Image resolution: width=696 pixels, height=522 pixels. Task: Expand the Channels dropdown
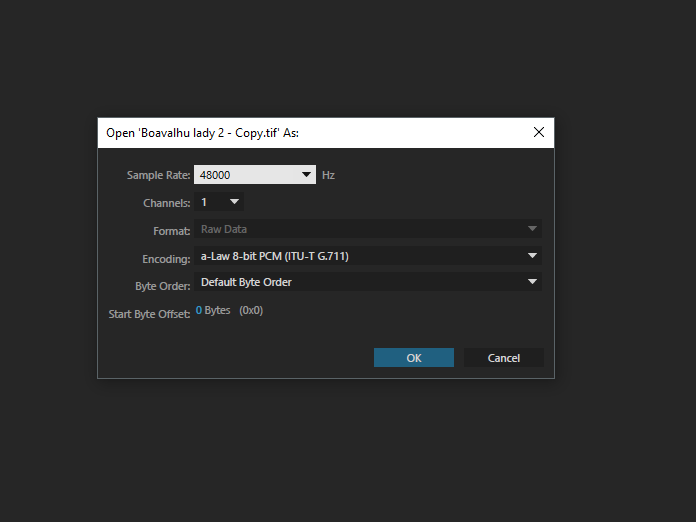pyautogui.click(x=219, y=202)
